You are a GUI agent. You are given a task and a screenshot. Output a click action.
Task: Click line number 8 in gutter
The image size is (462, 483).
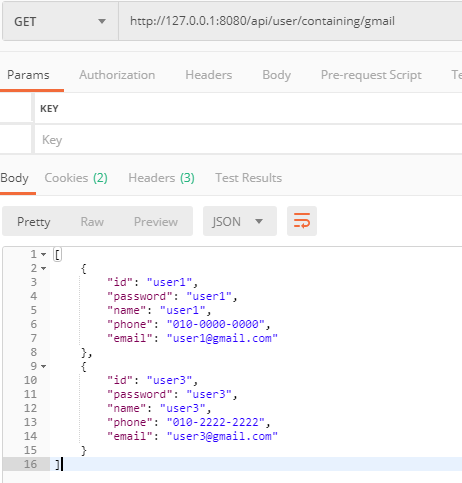[x=34, y=352]
